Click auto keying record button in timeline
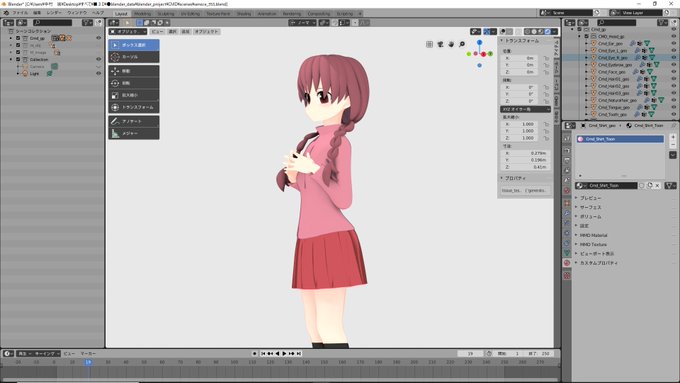680x383 pixels. click(x=255, y=354)
